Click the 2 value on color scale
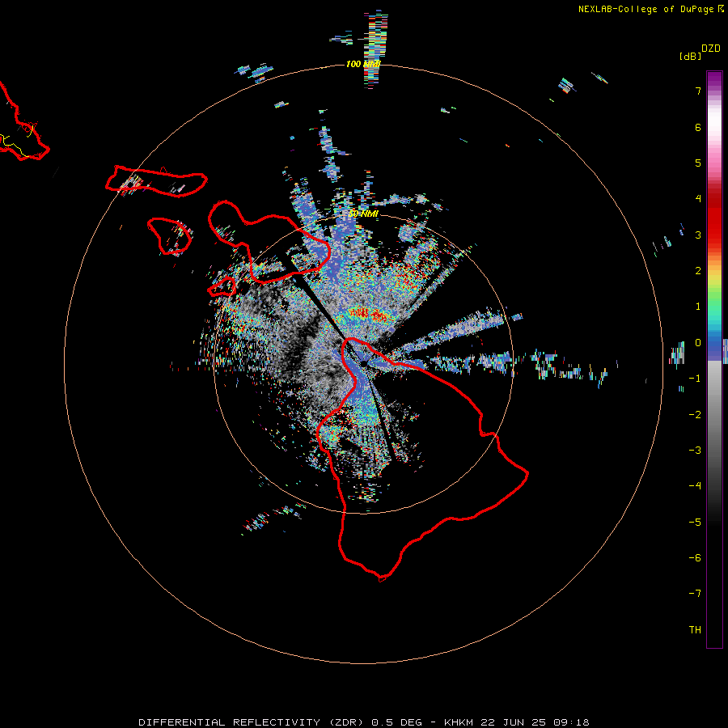The image size is (728, 728). [698, 271]
